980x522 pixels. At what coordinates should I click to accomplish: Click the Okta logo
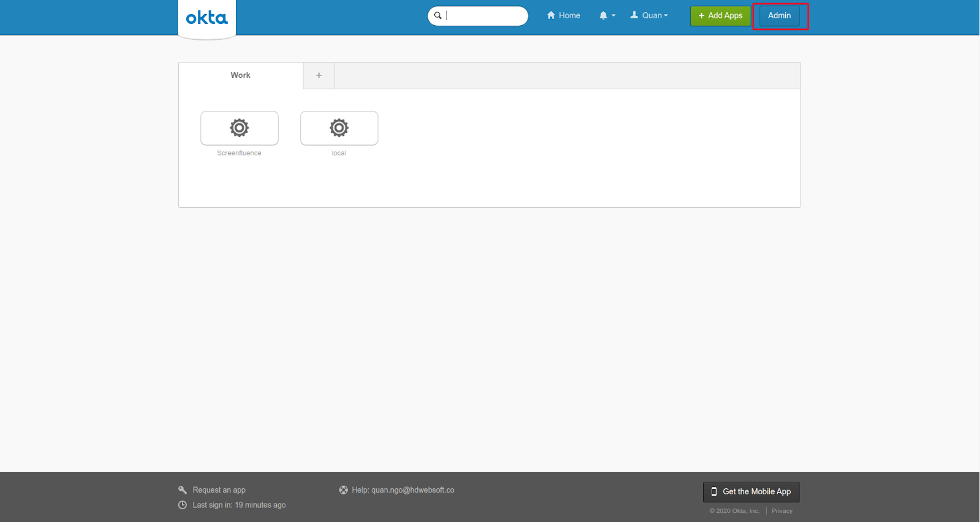206,18
